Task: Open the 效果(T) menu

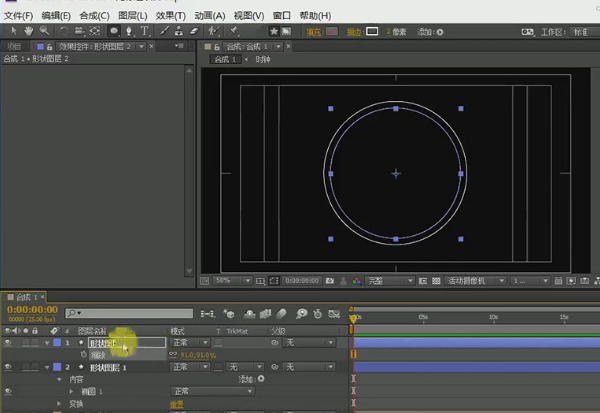Action: (171, 16)
